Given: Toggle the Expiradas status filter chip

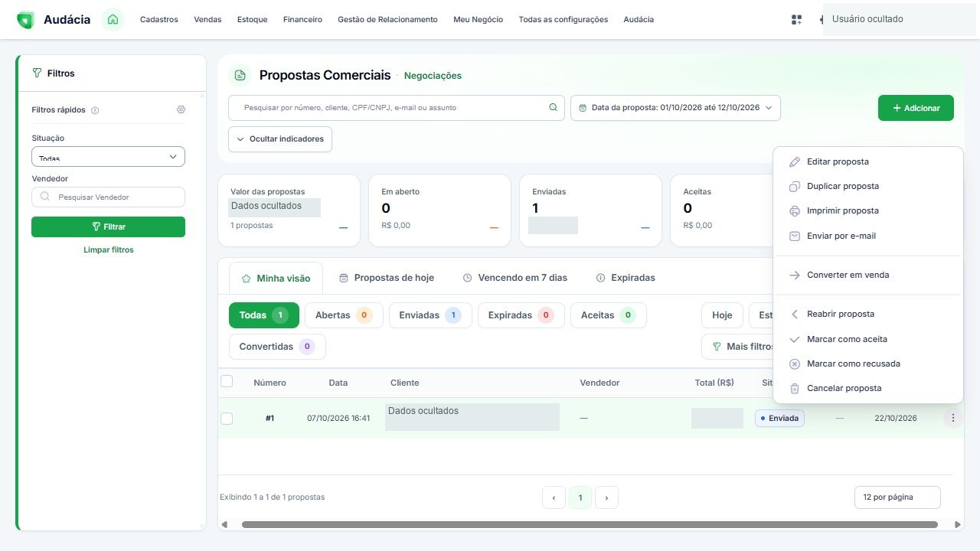Looking at the screenshot, I should point(521,315).
